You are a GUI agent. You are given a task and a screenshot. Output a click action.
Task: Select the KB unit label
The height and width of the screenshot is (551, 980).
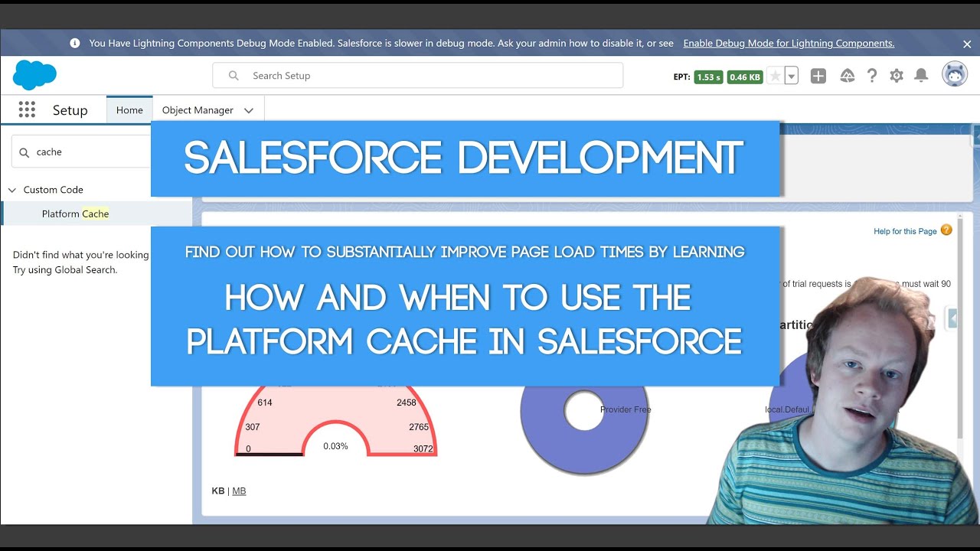(x=218, y=491)
